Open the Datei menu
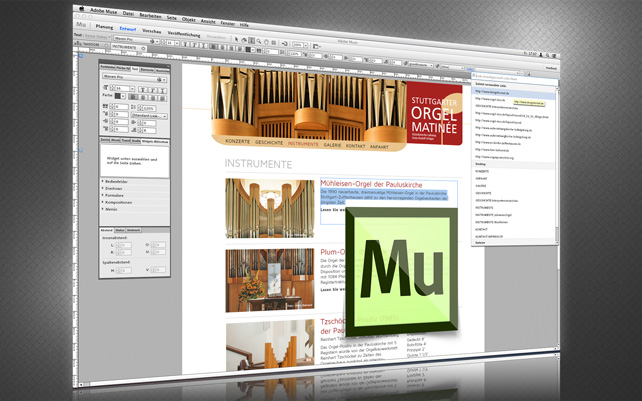Screen dimensions: 642x401 [x=128, y=14]
